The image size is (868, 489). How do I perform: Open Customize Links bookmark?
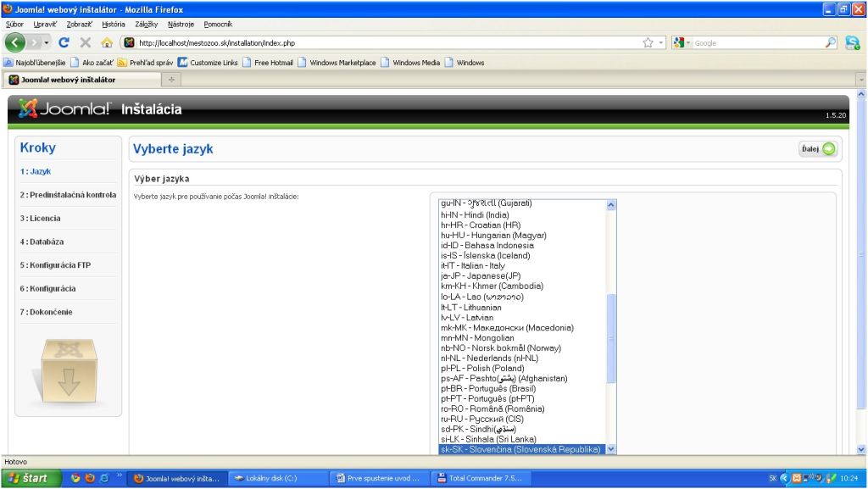208,63
